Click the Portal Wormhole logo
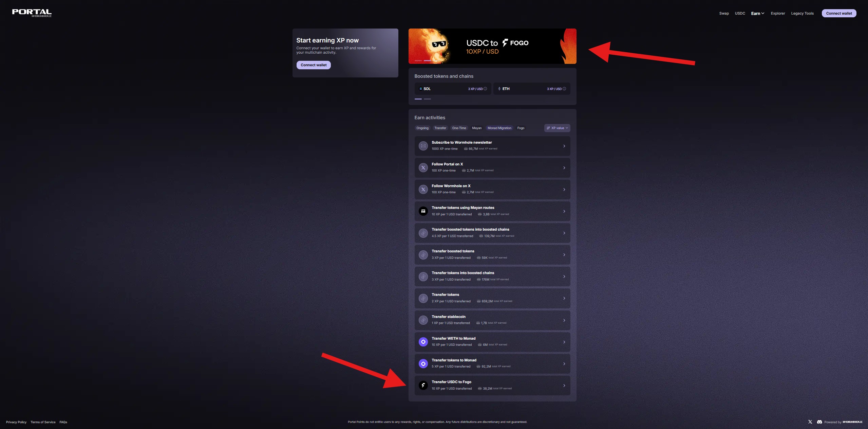 32,13
